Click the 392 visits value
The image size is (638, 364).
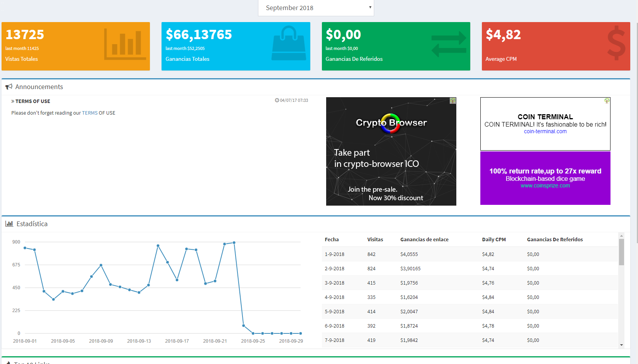click(x=371, y=326)
